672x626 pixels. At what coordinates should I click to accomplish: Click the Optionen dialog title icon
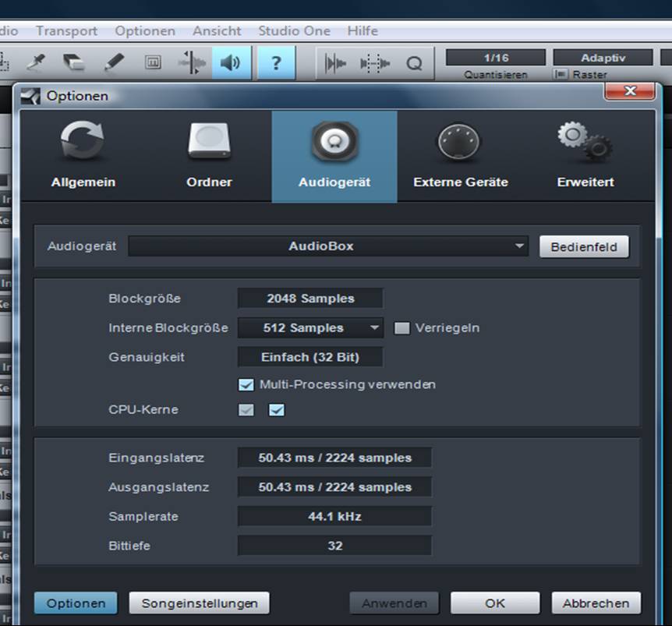point(30,96)
